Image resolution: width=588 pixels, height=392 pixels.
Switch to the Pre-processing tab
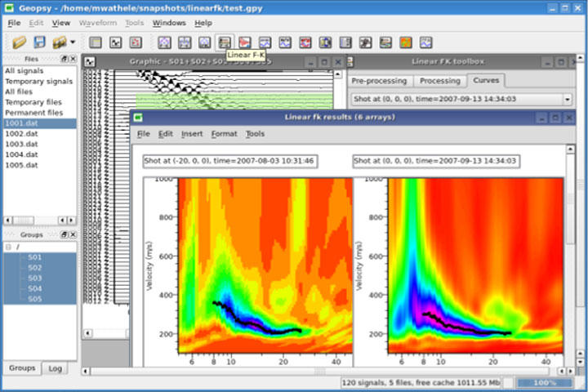(379, 81)
